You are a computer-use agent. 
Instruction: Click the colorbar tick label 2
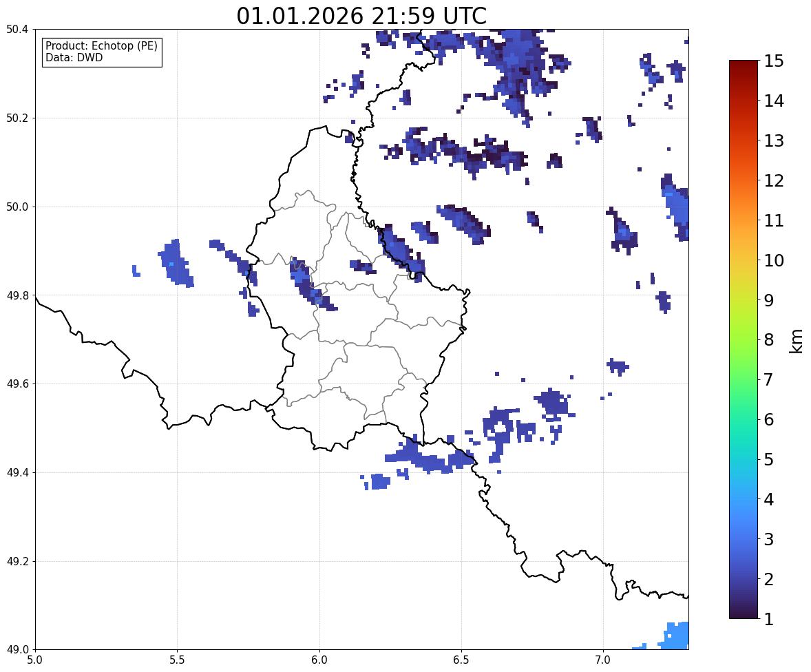pos(769,579)
